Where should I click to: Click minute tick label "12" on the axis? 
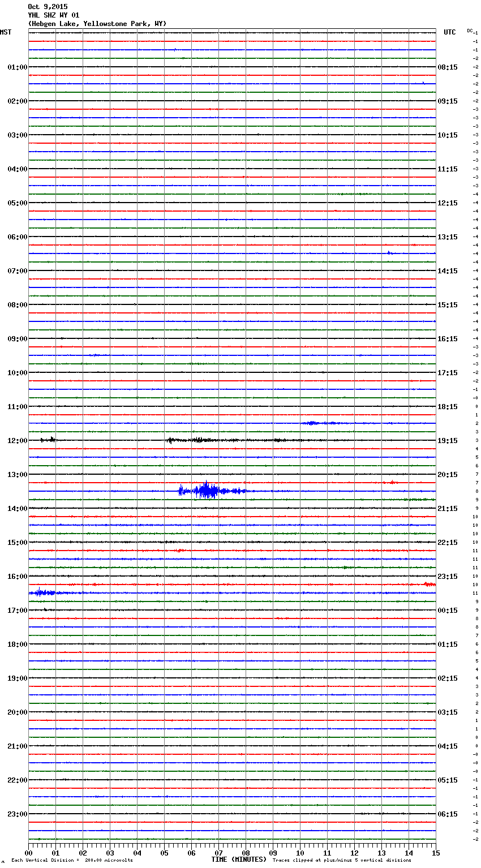354,853
